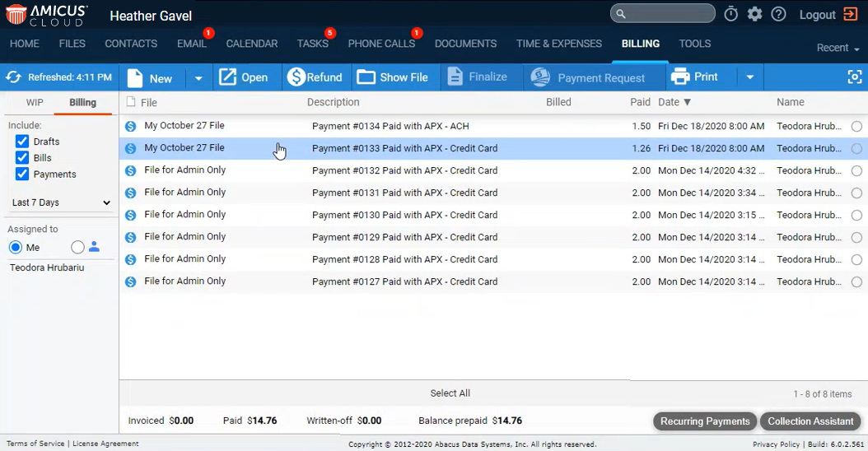The image size is (868, 451).
Task: Open the Recent dropdown menu
Action: click(x=838, y=48)
